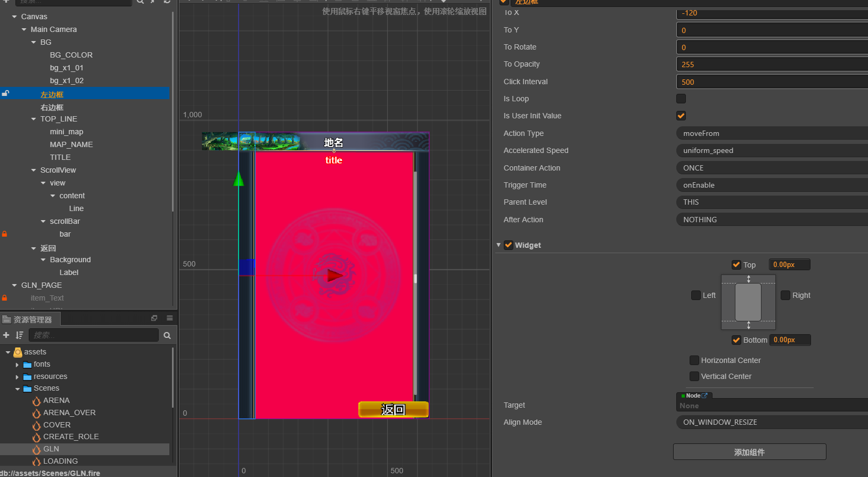
Task: Click the Click Interval input field
Action: 772,82
